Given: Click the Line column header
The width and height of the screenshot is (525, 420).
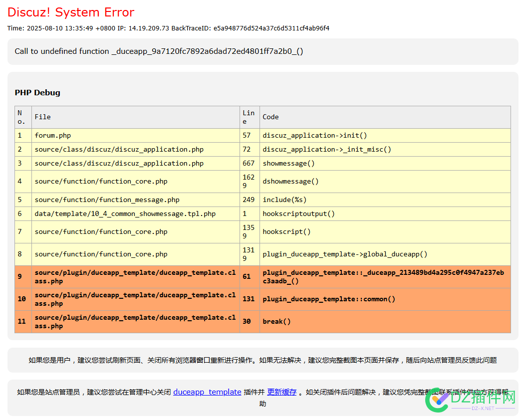Looking at the screenshot, I should pos(250,117).
